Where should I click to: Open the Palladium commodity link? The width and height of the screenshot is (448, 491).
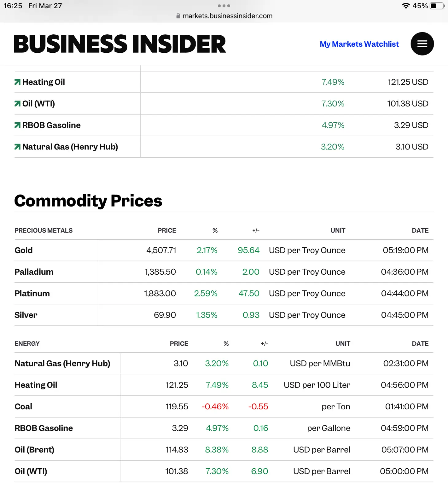coord(34,272)
